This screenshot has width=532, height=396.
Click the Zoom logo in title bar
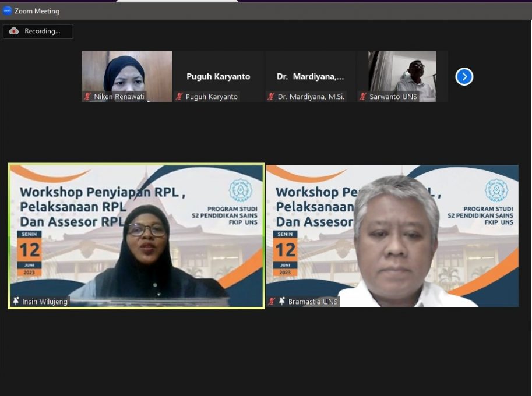point(7,10)
